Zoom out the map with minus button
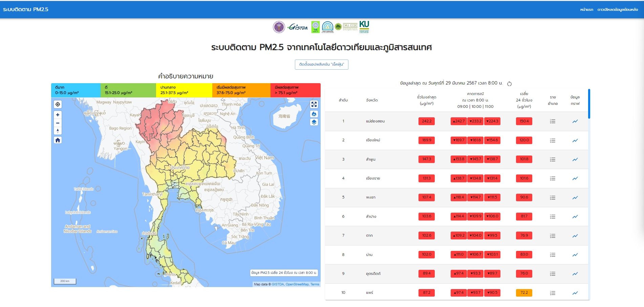644x307 pixels. (x=58, y=123)
